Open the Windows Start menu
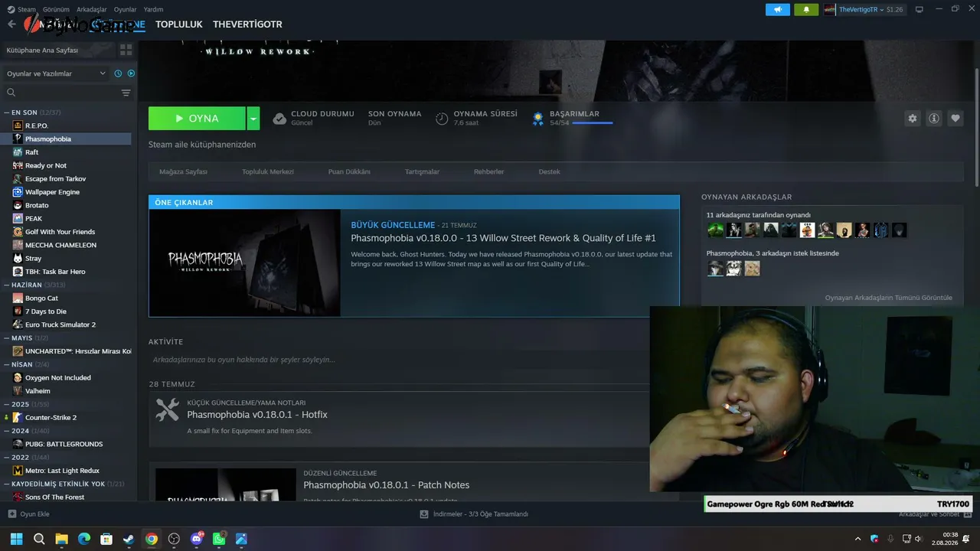The width and height of the screenshot is (980, 551). click(x=16, y=539)
